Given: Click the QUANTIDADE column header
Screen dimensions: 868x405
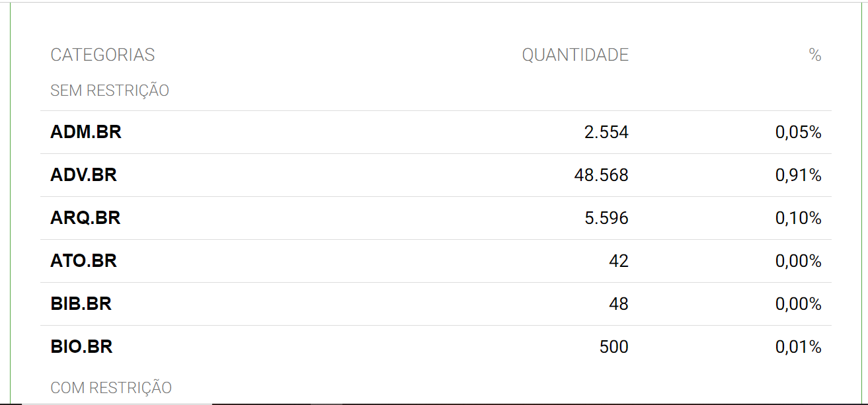Looking at the screenshot, I should (575, 55).
